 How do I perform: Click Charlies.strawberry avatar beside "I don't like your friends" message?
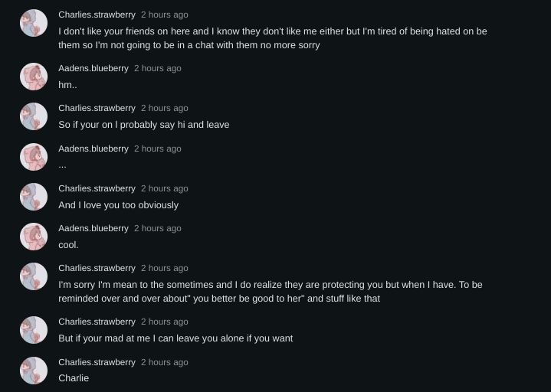(x=34, y=23)
